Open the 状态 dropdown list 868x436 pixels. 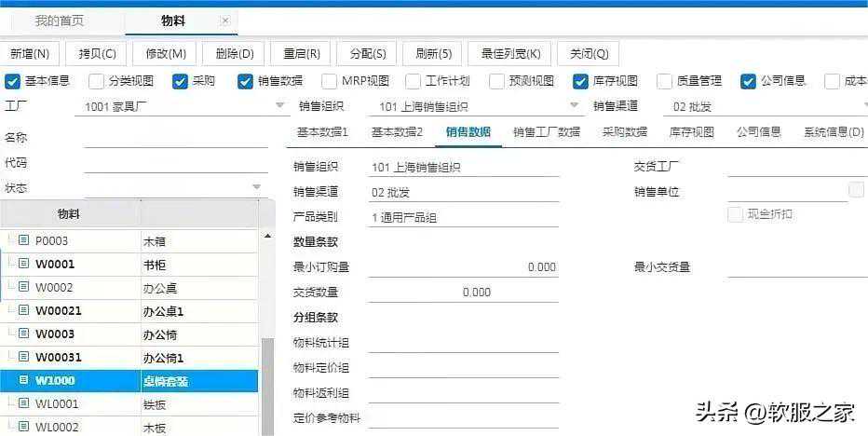coord(257,187)
